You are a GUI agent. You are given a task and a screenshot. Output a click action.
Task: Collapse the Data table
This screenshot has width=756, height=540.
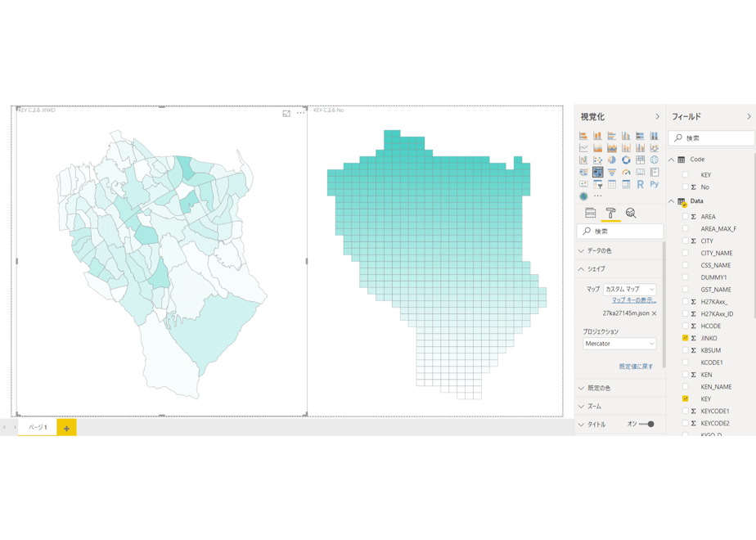(x=671, y=201)
